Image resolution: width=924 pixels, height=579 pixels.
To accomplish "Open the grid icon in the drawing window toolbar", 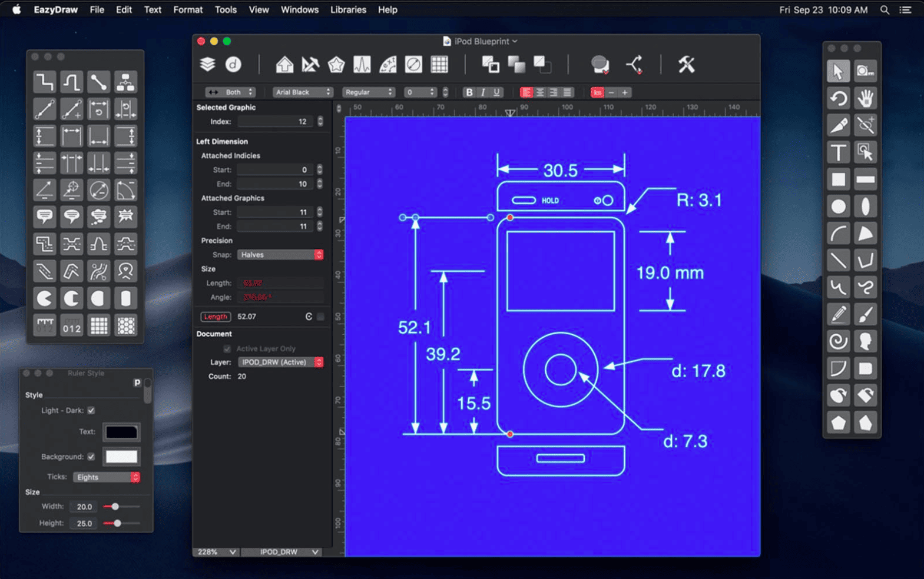I will 439,64.
